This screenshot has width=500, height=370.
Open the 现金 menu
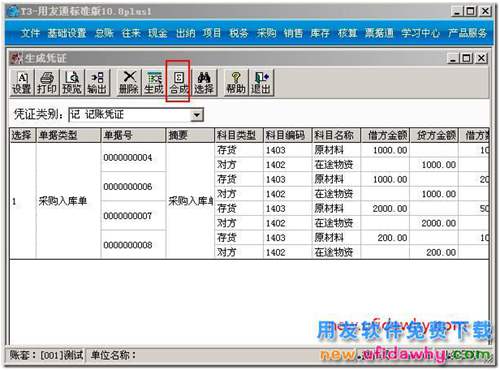[x=158, y=33]
